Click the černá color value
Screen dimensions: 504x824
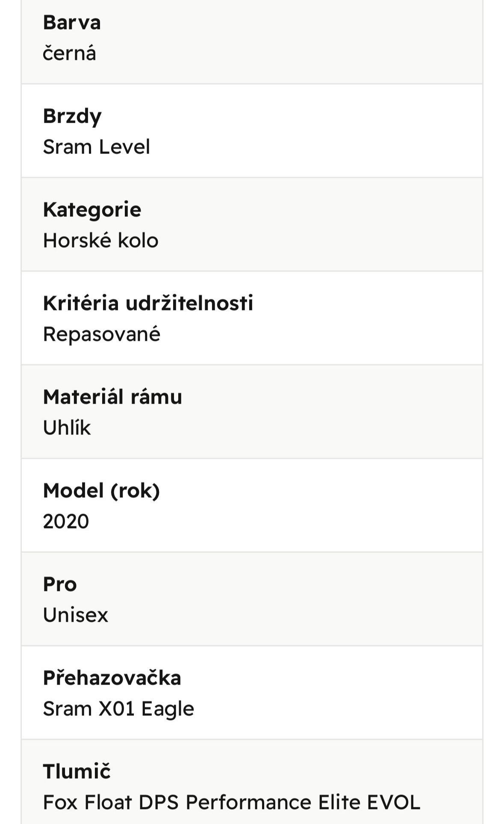70,54
